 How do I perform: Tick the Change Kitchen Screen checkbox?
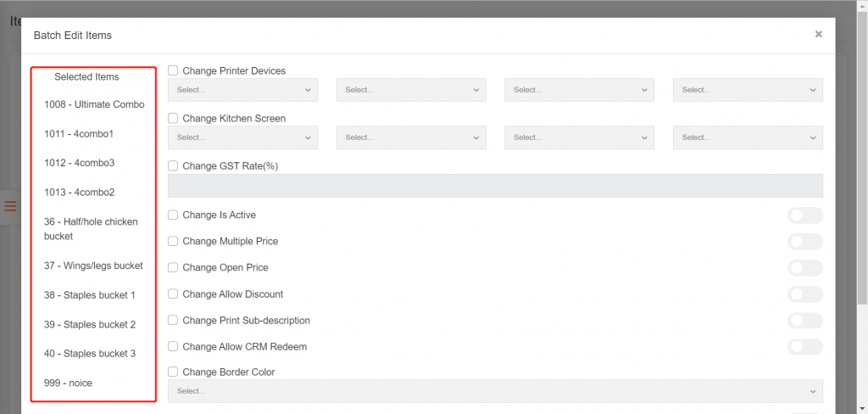[173, 119]
